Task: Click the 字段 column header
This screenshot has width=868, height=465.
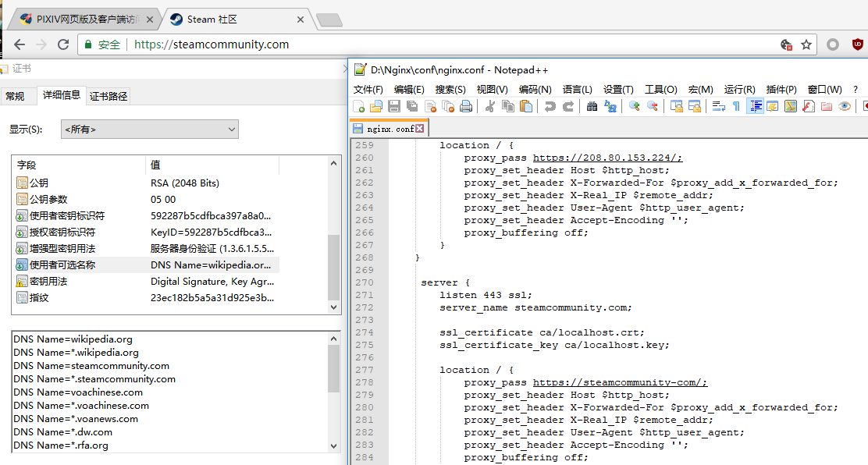Action: click(x=79, y=165)
